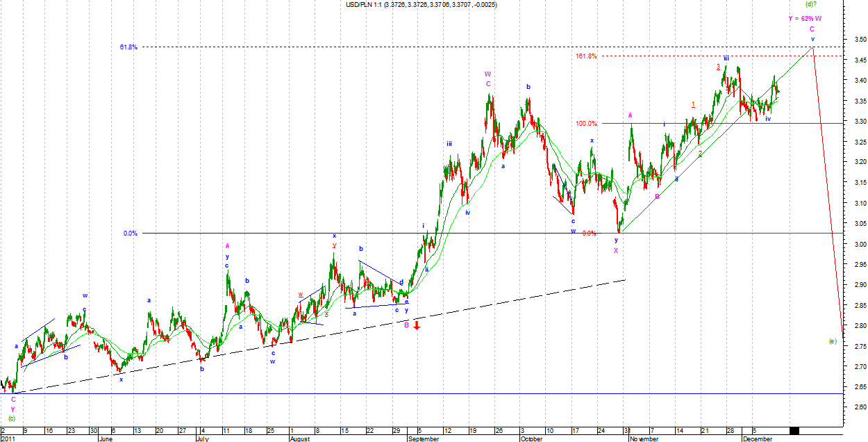Click the October month marker

point(531,439)
